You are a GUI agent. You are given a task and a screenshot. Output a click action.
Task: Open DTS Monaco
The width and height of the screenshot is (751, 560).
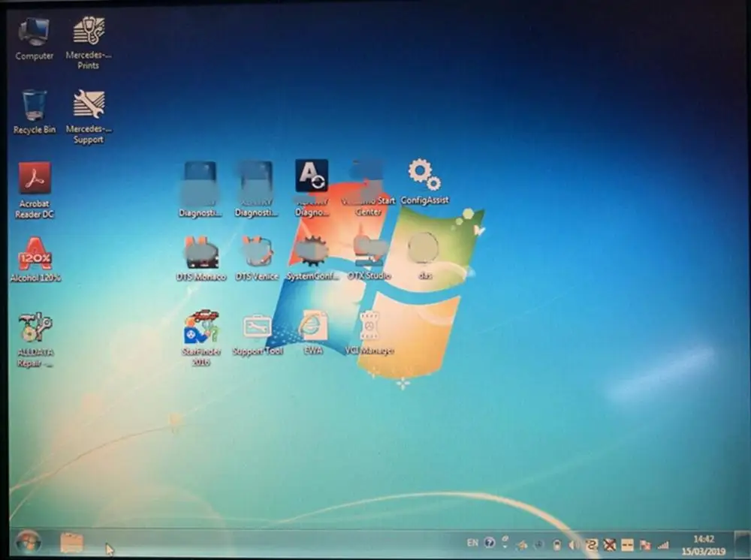click(201, 258)
